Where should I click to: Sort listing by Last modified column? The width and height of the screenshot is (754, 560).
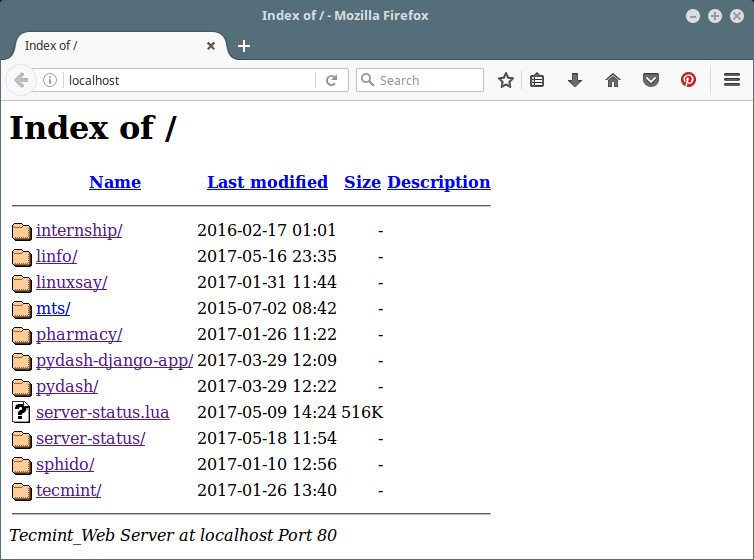click(x=267, y=182)
